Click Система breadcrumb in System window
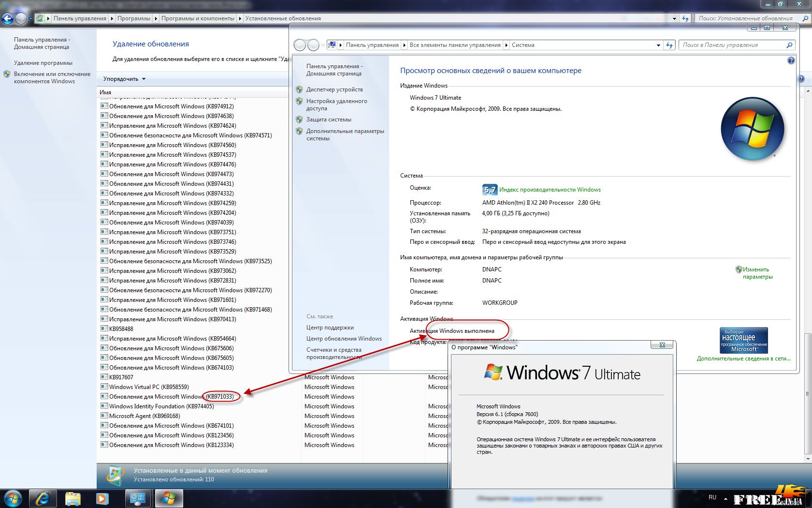812x508 pixels. pyautogui.click(x=523, y=45)
